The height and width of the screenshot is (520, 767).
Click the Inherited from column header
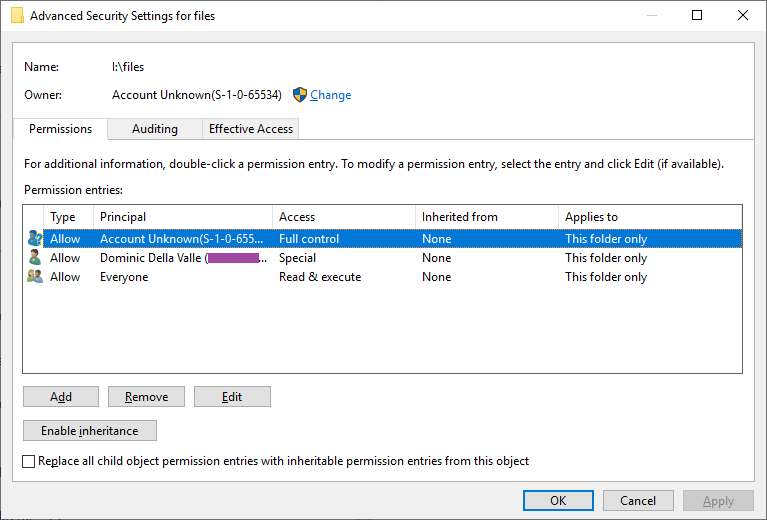pos(487,217)
